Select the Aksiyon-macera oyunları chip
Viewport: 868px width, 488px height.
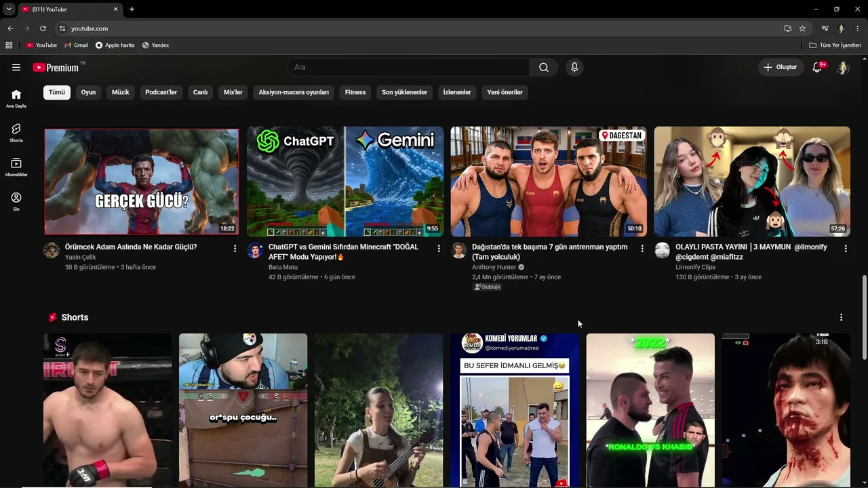coord(294,92)
